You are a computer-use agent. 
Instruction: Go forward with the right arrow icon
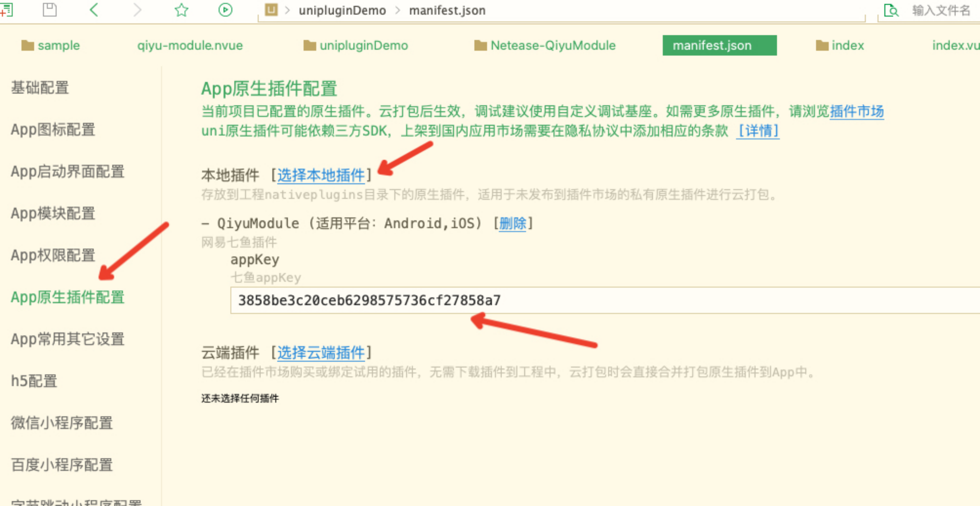coord(137,10)
